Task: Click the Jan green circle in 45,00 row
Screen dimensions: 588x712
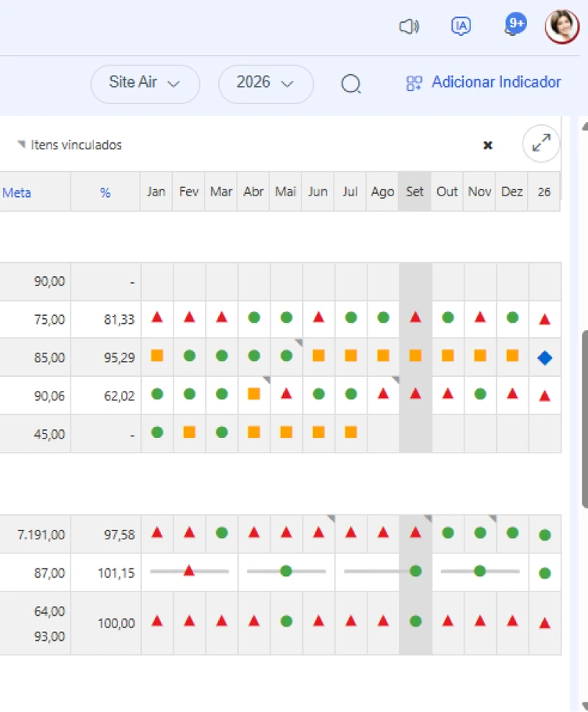Action: tap(157, 432)
